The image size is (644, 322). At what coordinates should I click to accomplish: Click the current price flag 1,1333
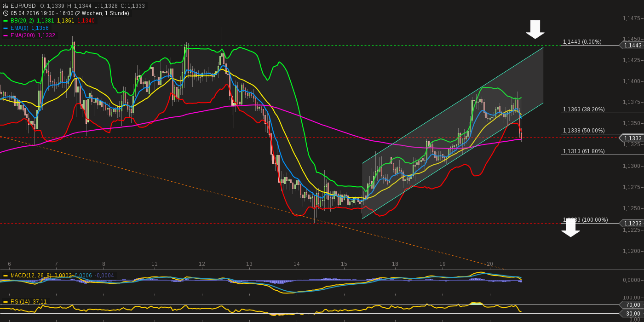point(632,138)
